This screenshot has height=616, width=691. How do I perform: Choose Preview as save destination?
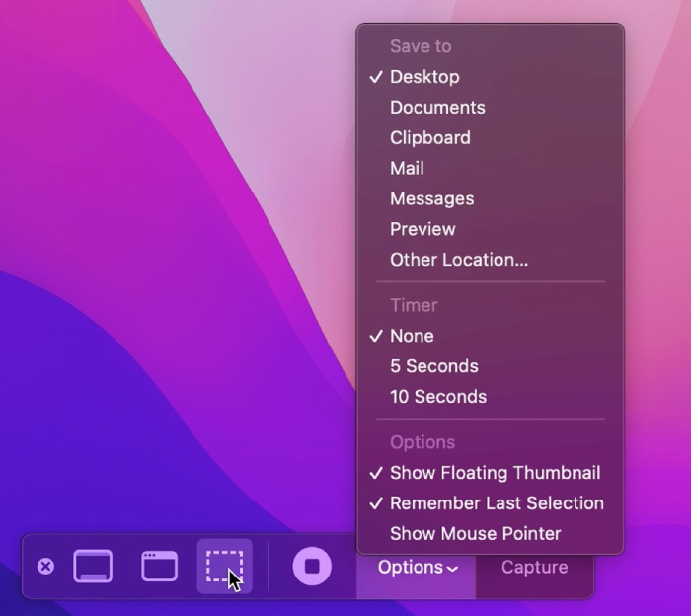(422, 230)
